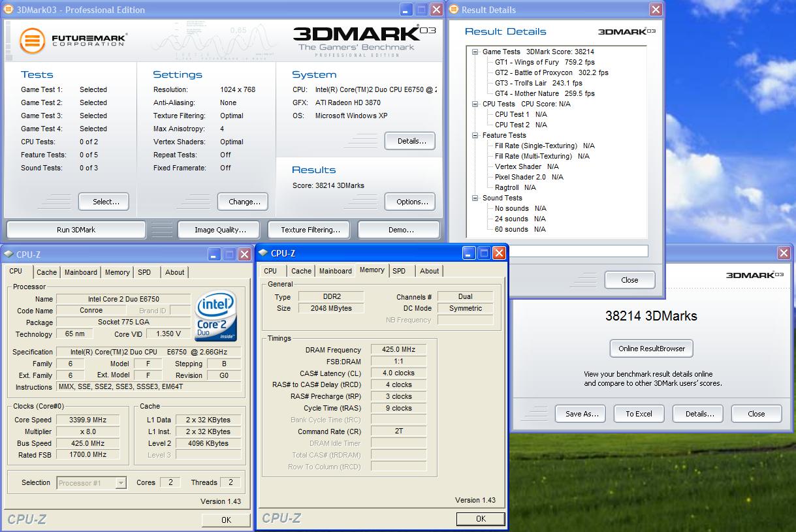796x532 pixels.
Task: Click Level 2 cache value 4096 KBytes
Action: 208,443
